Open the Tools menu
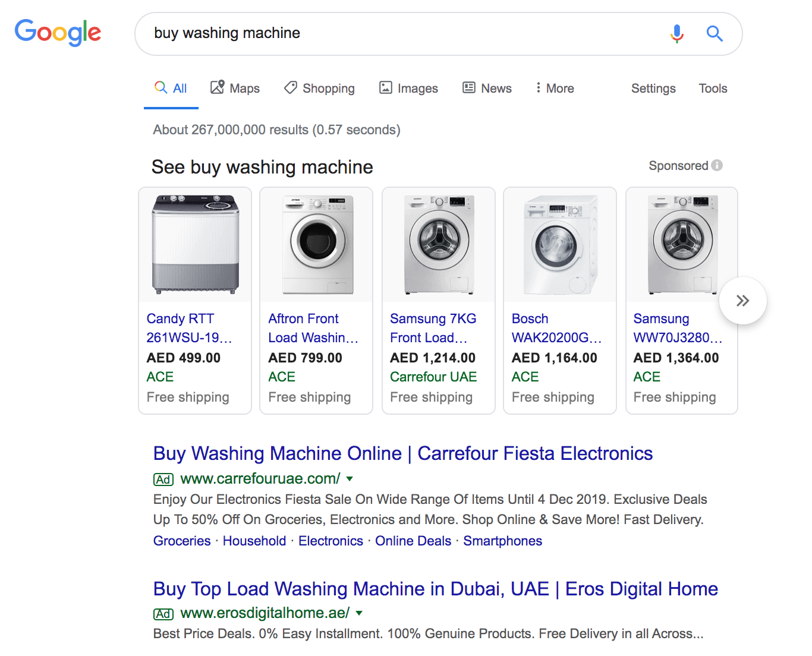This screenshot has width=812, height=656. coord(713,89)
